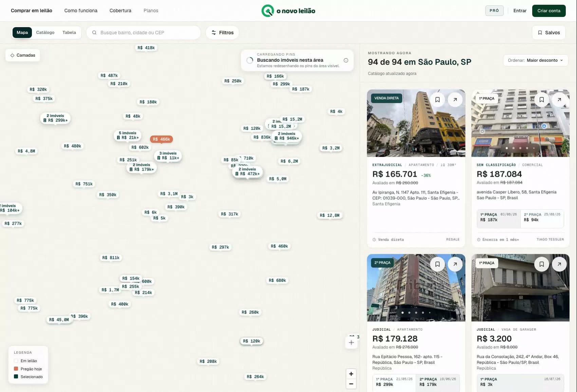The image size is (577, 392).
Task: Open the Ordenar Maior desconto dropdown
Action: click(536, 60)
